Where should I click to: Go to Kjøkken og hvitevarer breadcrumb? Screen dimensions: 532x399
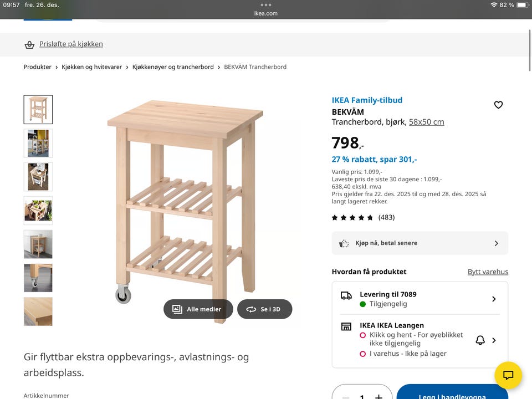click(x=91, y=67)
